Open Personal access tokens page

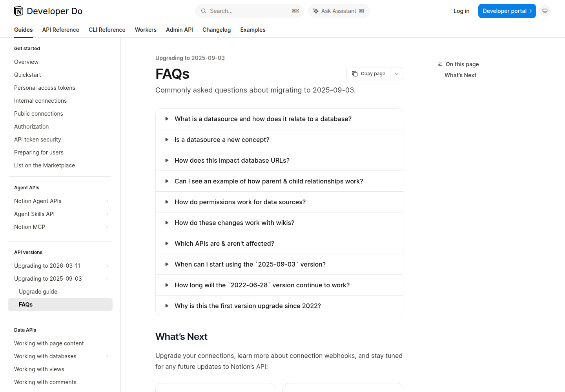45,88
